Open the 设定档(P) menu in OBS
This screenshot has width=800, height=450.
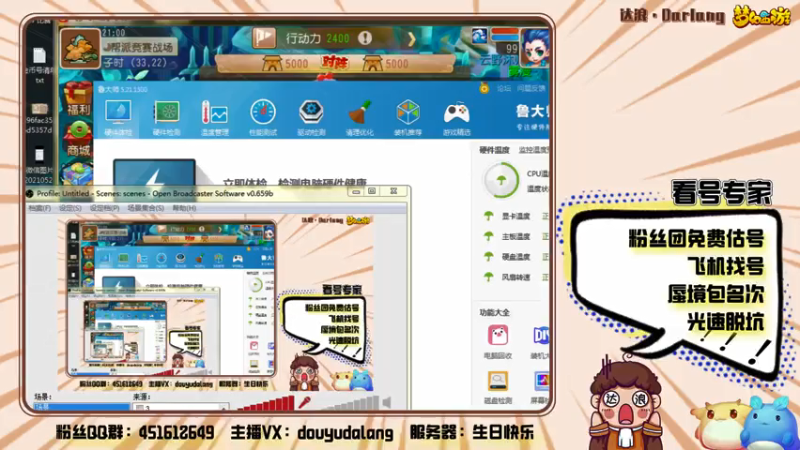coord(104,208)
